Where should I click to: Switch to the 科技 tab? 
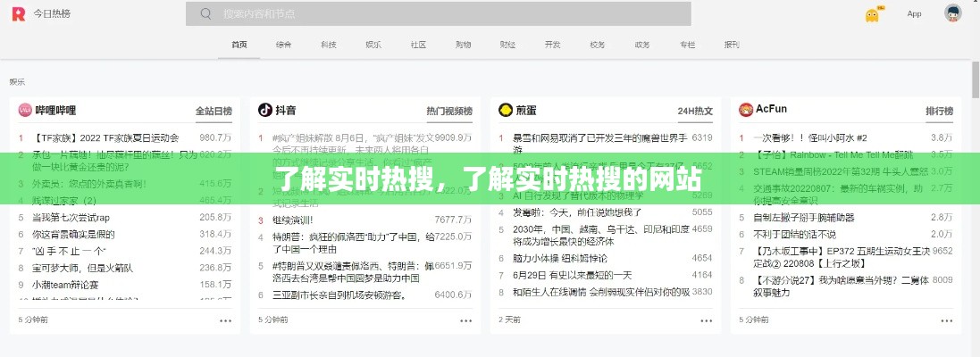pyautogui.click(x=329, y=45)
